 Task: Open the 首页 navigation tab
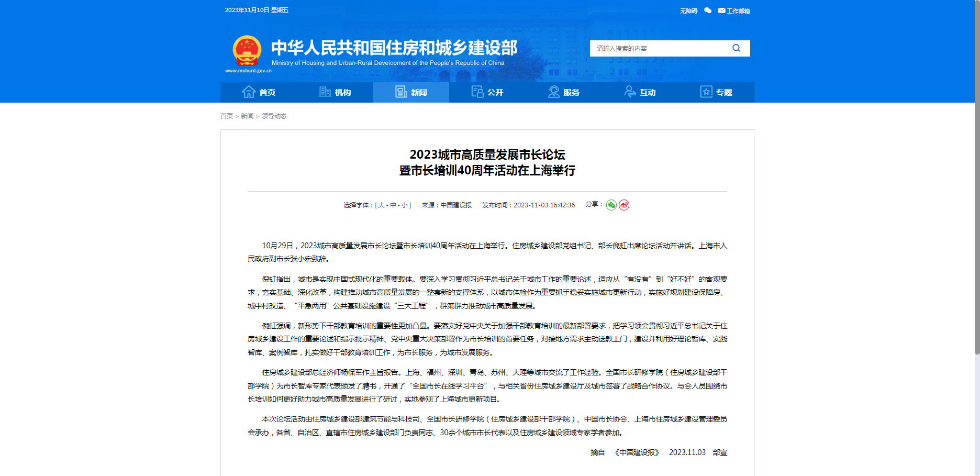tap(259, 92)
